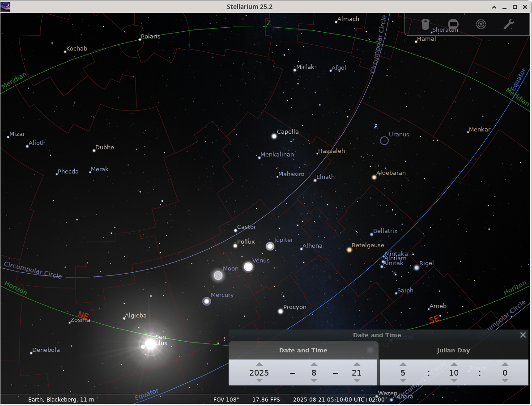Toggle the Telrad sight icon
The width and height of the screenshot is (532, 406).
(481, 24)
